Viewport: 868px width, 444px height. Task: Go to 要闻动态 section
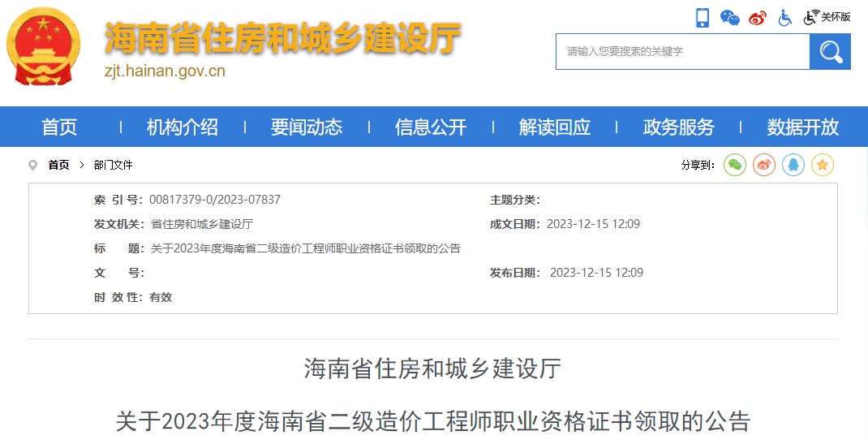pyautogui.click(x=307, y=127)
